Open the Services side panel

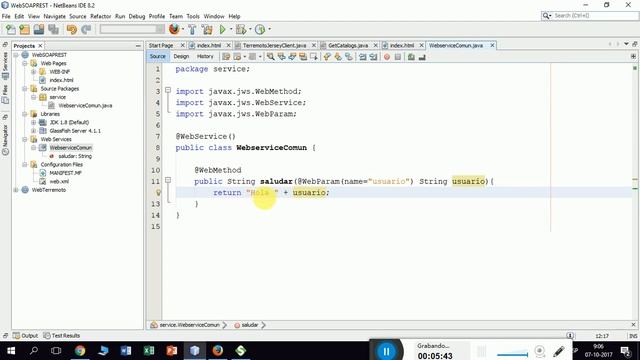pos(5,65)
